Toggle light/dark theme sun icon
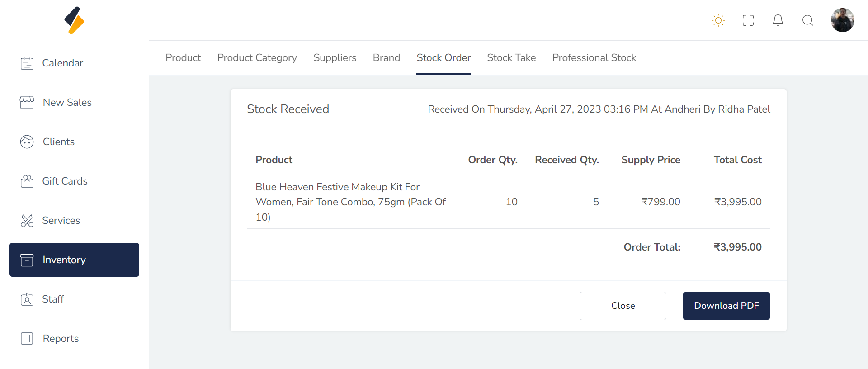Viewport: 868px width, 369px height. [x=718, y=20]
